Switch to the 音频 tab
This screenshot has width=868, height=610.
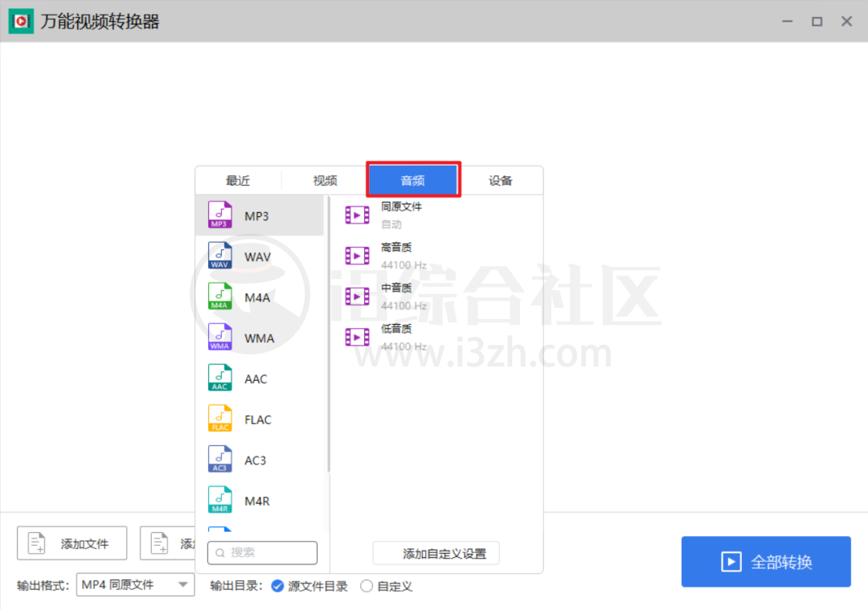(413, 180)
